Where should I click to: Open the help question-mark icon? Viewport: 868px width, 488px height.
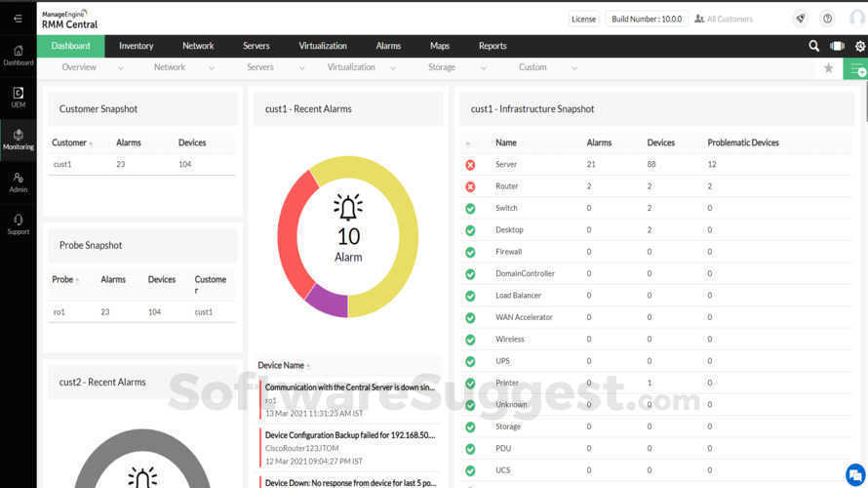click(x=827, y=19)
